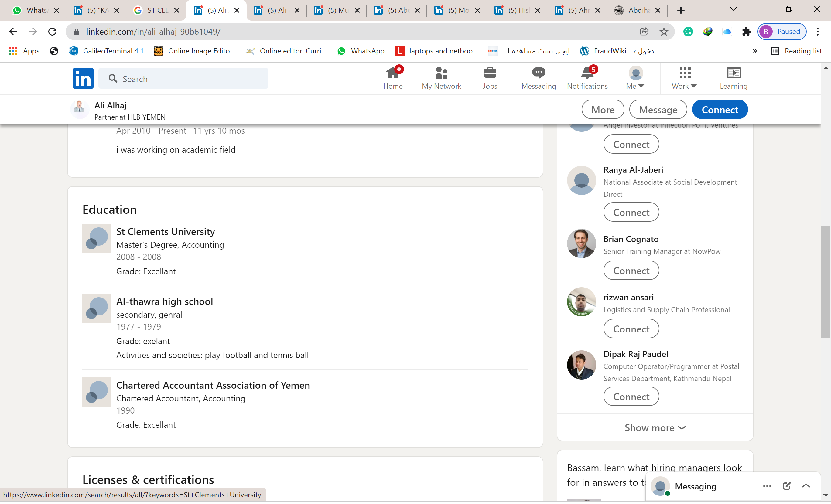Expand Show more suggested people
This screenshot has width=831, height=504.
coord(655,427)
